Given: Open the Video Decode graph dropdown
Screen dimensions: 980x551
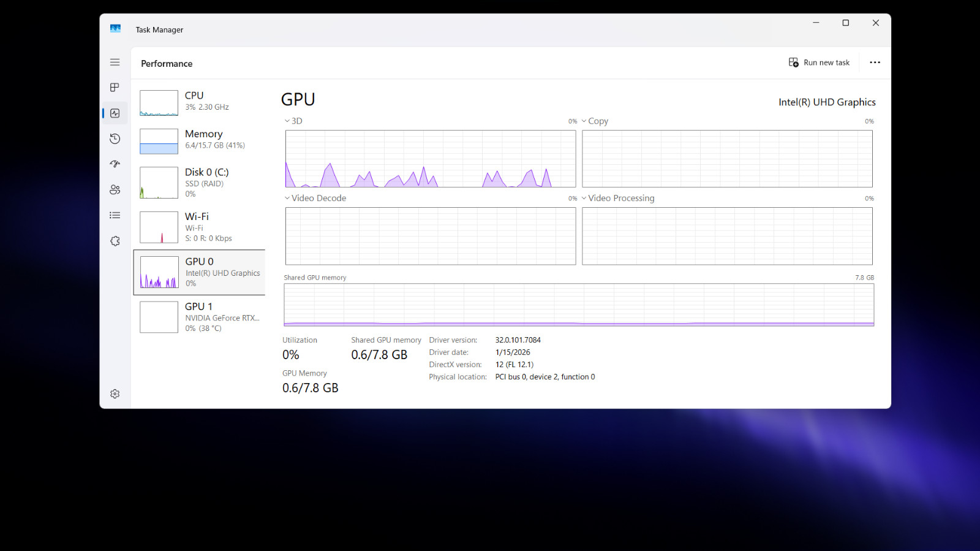Looking at the screenshot, I should tap(315, 199).
